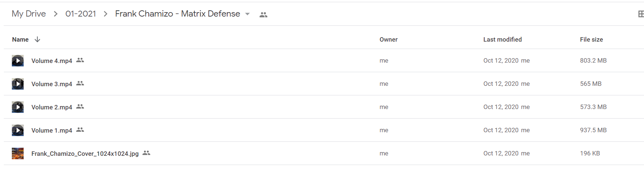The width and height of the screenshot is (644, 172).
Task: Open the Volume 4.mp4 video thumbnail icon
Action: click(18, 60)
